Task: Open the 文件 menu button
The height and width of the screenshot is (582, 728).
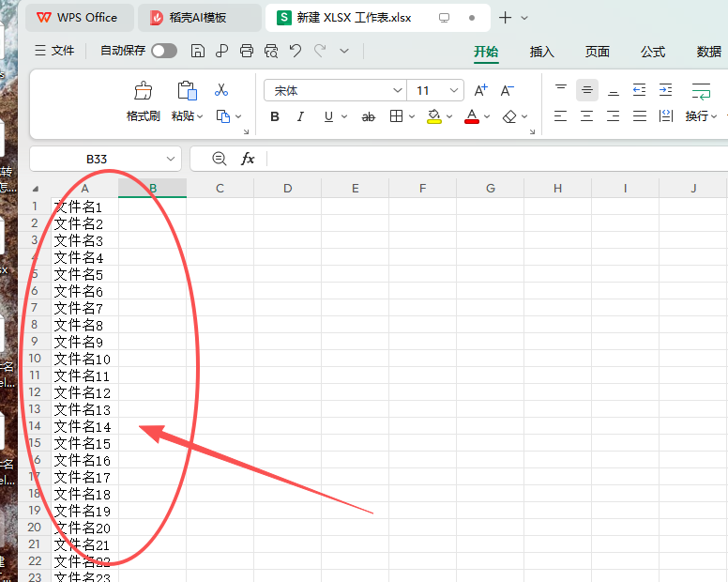Action: pos(54,51)
